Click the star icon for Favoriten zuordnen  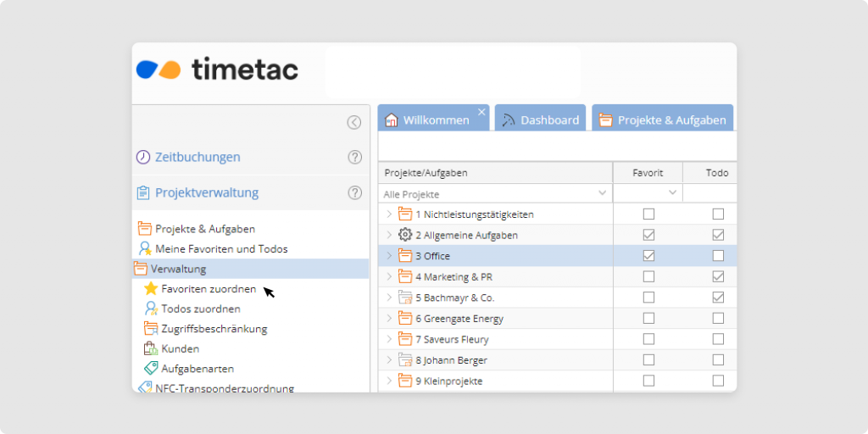[151, 289]
